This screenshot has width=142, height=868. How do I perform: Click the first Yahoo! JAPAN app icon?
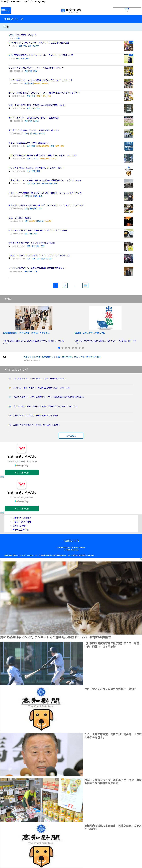22,449
